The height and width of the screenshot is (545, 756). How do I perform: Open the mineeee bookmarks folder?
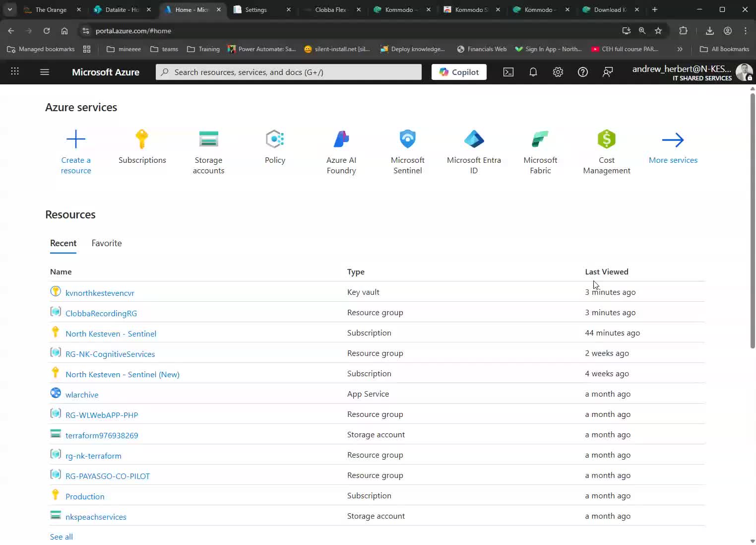click(x=124, y=49)
